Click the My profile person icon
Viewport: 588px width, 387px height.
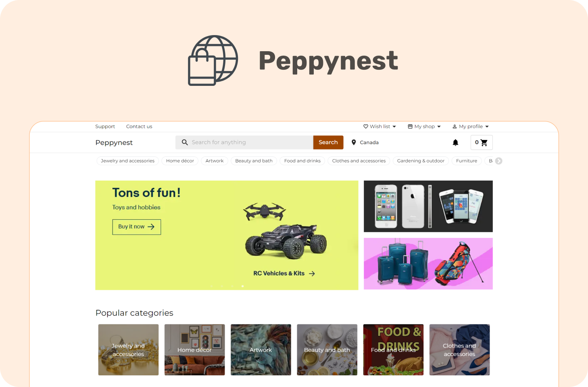coord(455,127)
